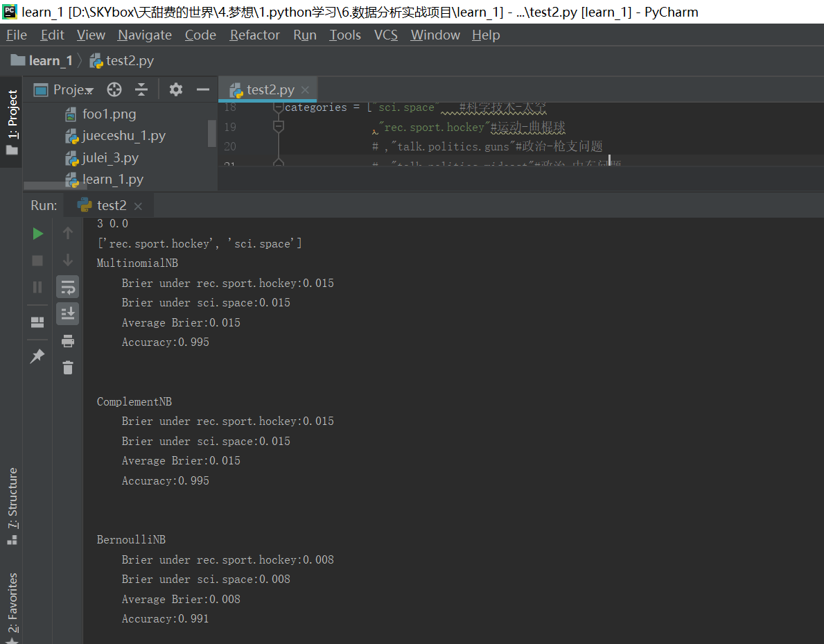
Task: Click output line "['rec.sport.hockey', 'sci.space']"
Action: coord(200,244)
